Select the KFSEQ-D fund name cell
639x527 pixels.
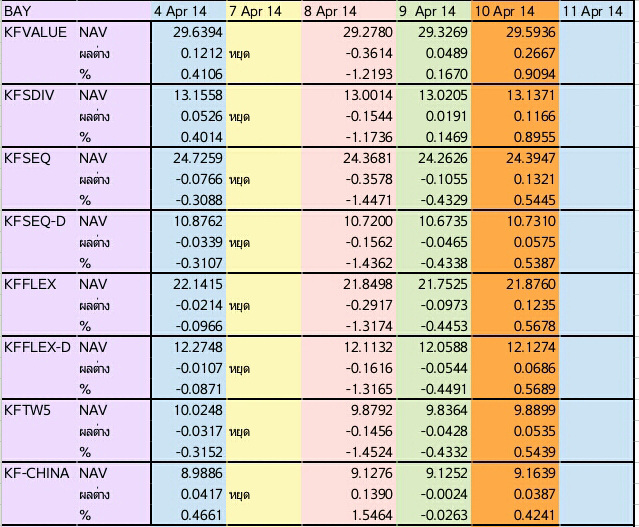pos(35,221)
